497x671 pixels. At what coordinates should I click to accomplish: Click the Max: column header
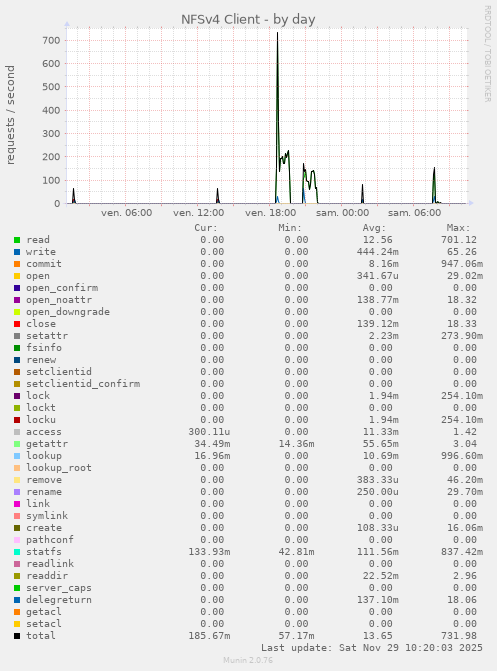point(458,228)
